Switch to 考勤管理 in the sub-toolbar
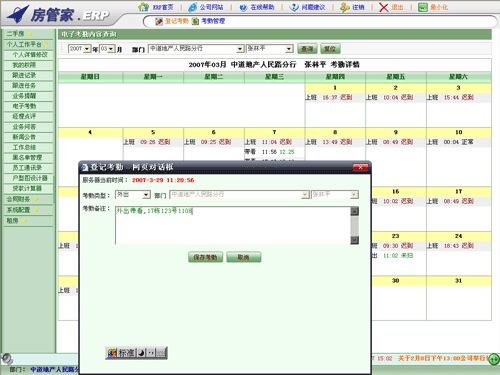The height and width of the screenshot is (375, 500). click(x=208, y=21)
